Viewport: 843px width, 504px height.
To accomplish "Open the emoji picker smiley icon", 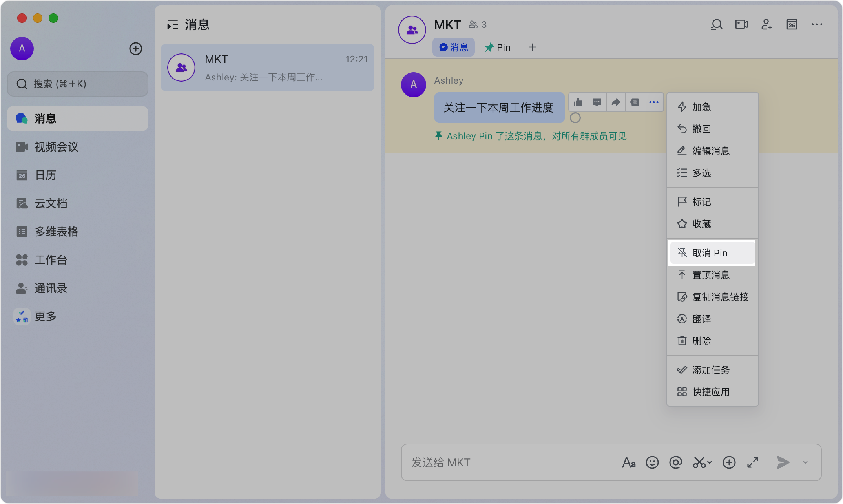I will [652, 462].
